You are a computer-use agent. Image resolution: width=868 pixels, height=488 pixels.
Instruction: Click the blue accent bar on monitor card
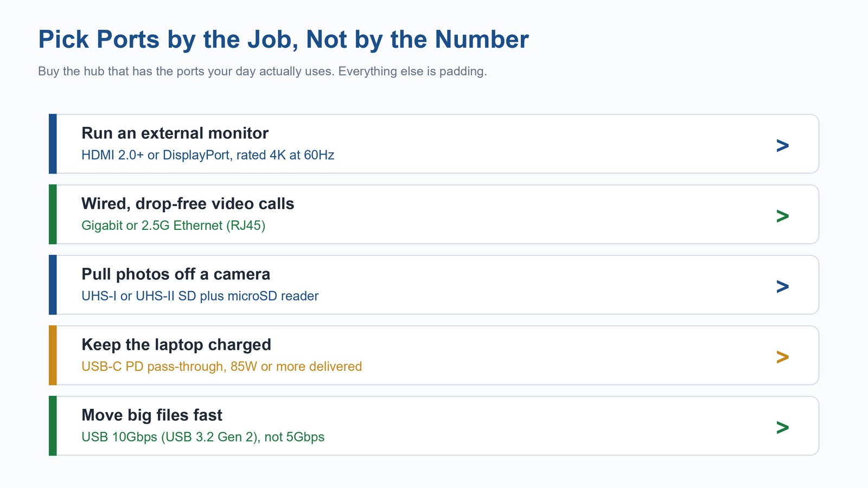[x=53, y=144]
